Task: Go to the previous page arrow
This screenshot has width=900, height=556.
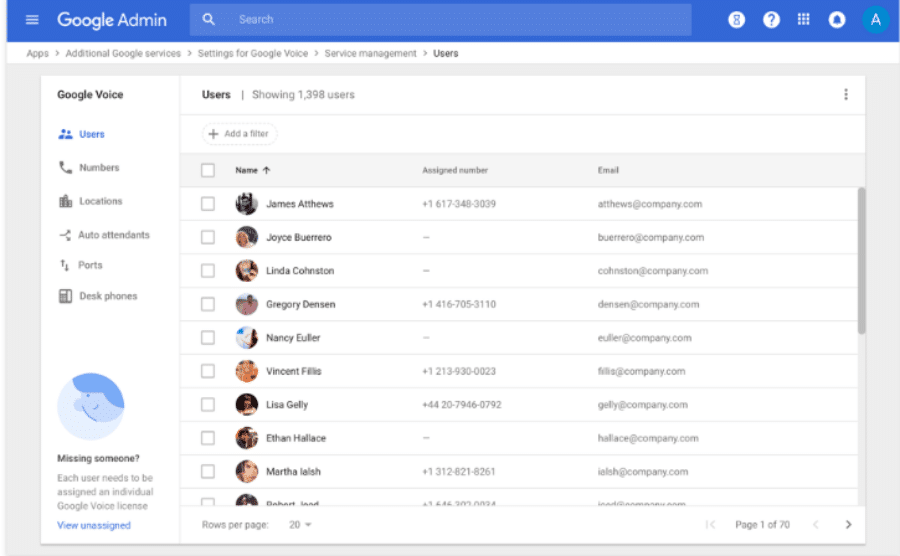Action: [x=816, y=524]
